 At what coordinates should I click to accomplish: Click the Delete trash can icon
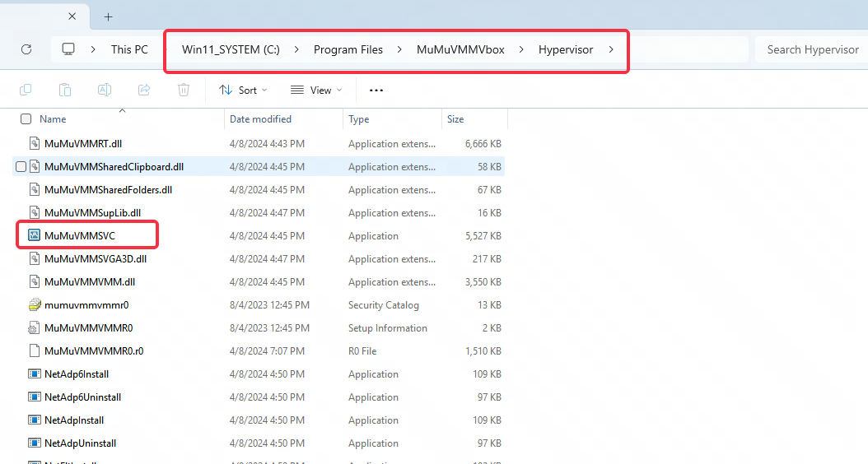click(x=184, y=90)
